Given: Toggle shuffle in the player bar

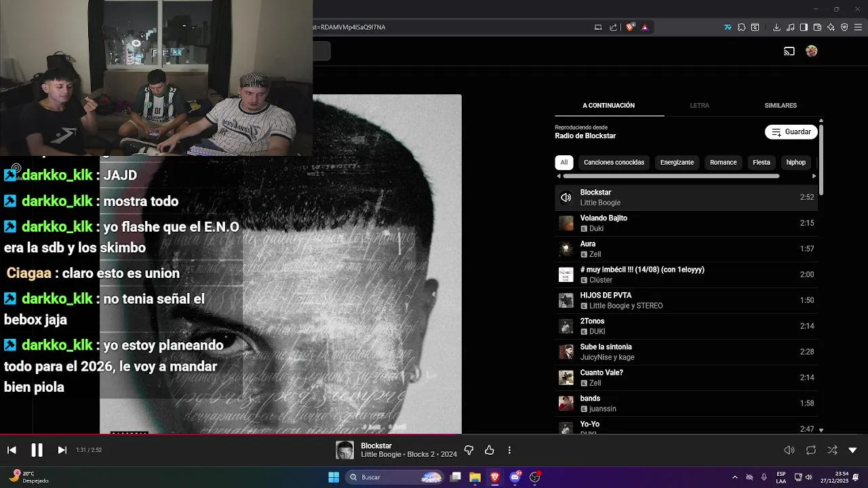Looking at the screenshot, I should [832, 450].
